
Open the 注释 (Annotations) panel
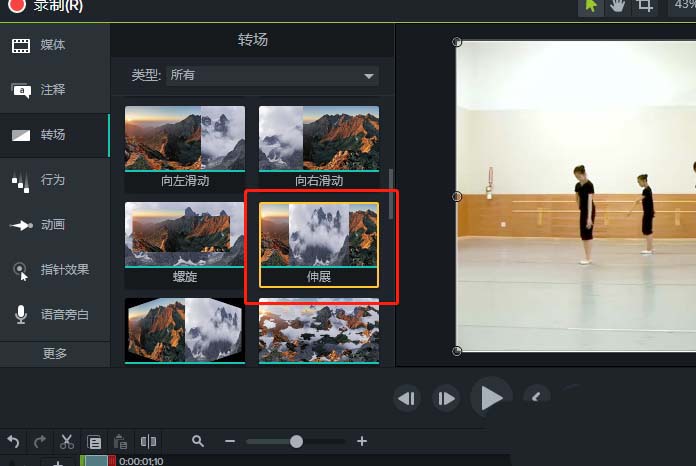[x=55, y=90]
